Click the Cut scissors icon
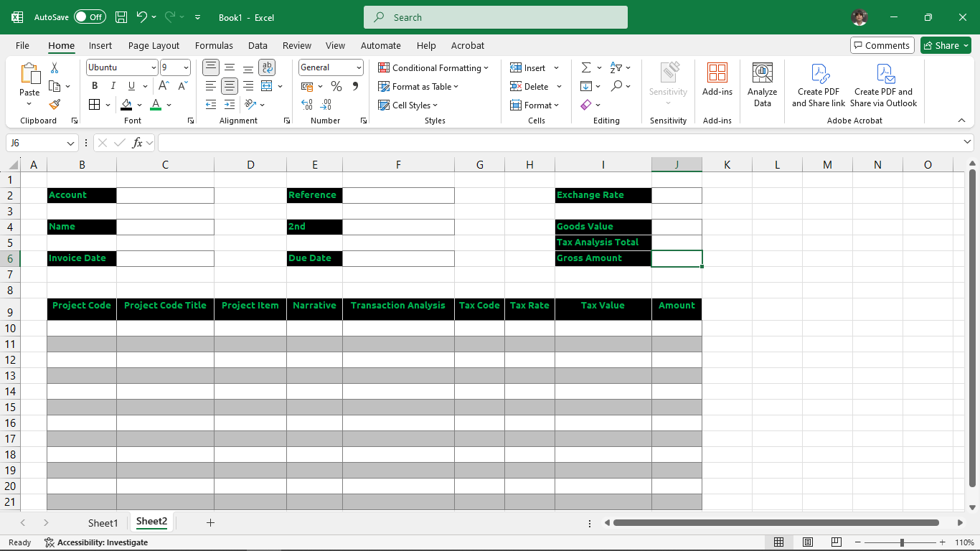This screenshot has height=551, width=980. click(55, 67)
